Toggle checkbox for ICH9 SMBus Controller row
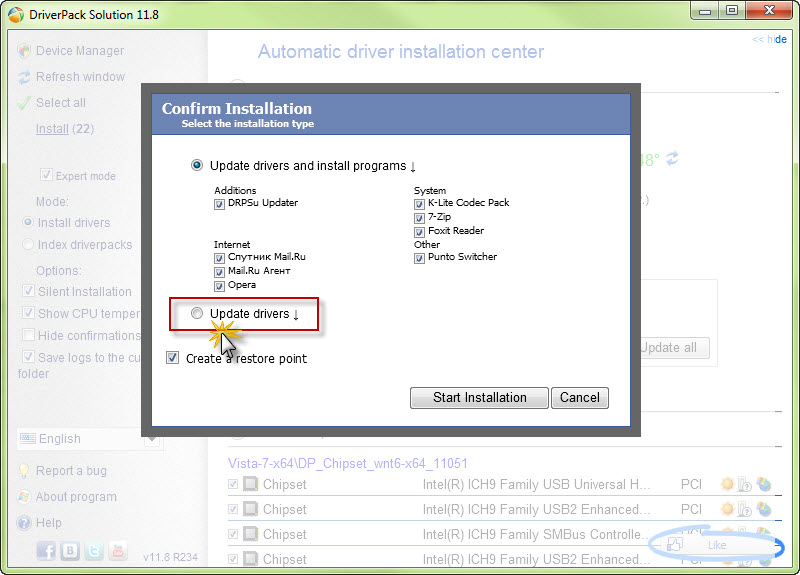 (233, 534)
